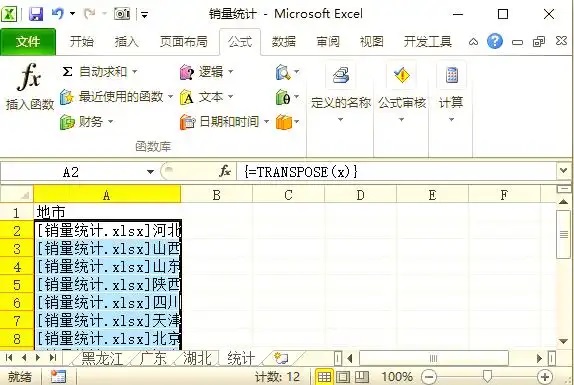Select the 公式 Formulas tab
The width and height of the screenshot is (574, 385).
(240, 42)
